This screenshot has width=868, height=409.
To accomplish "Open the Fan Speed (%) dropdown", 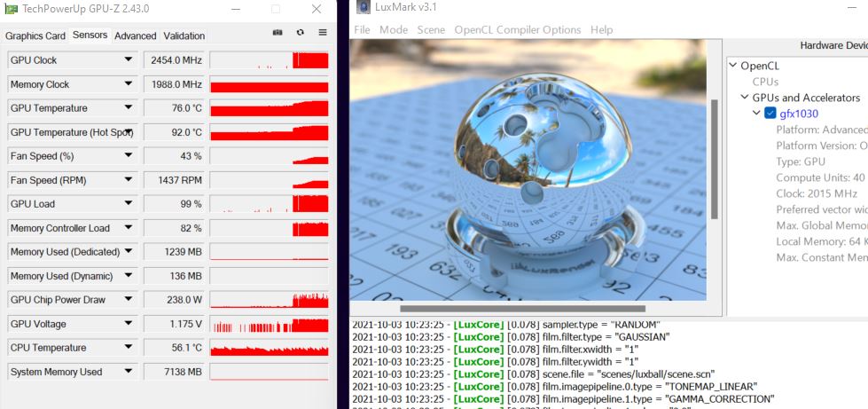I will pos(129,156).
